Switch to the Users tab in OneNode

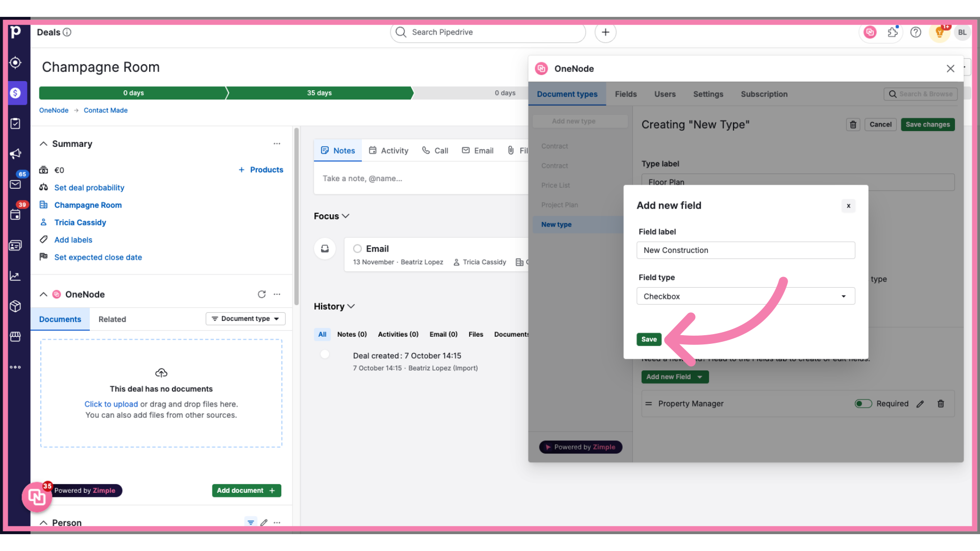point(665,94)
